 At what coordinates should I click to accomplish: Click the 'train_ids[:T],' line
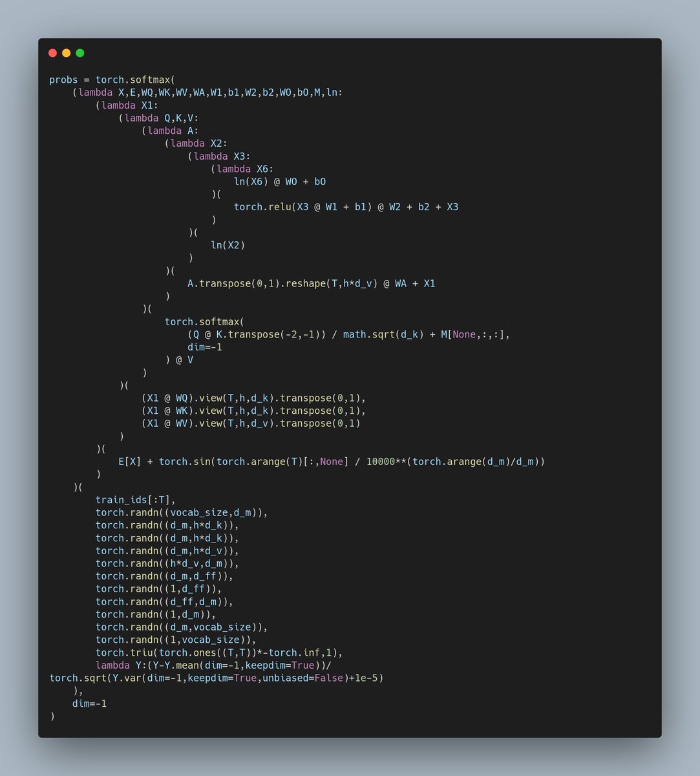click(x=136, y=500)
